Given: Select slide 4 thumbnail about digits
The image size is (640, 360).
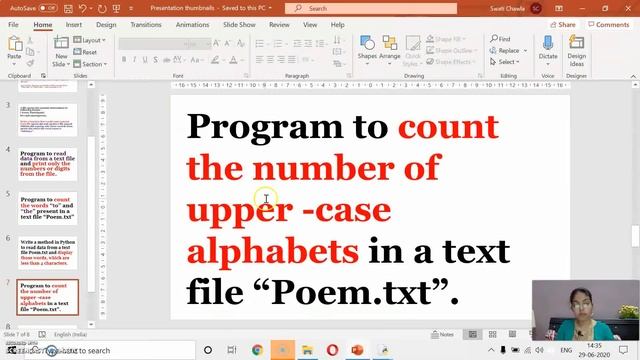Looking at the screenshot, I should point(47,164).
